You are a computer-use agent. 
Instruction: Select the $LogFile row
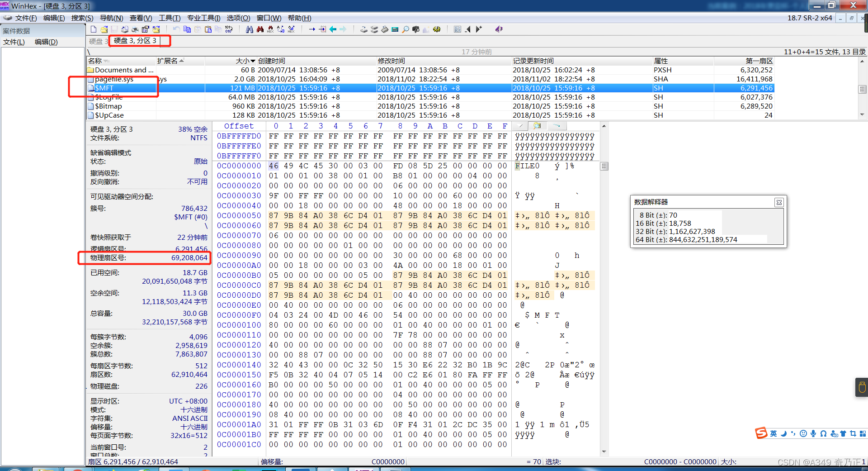coord(430,97)
